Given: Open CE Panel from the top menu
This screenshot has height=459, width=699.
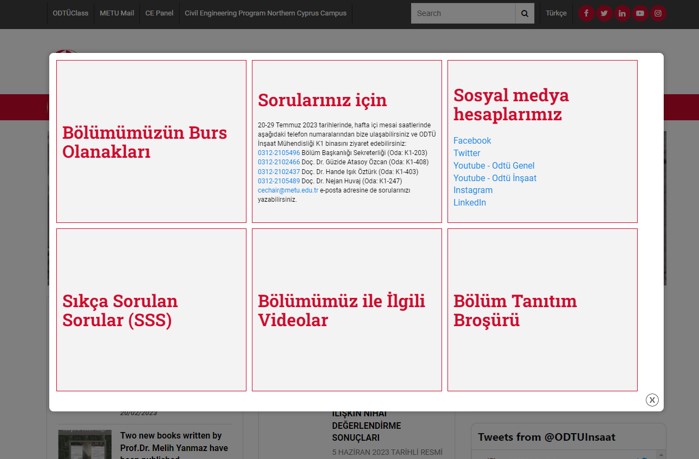Looking at the screenshot, I should (159, 13).
